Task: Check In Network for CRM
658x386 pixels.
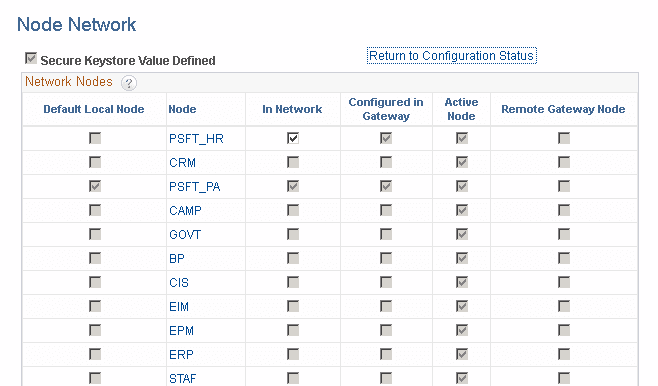Action: coord(293,162)
